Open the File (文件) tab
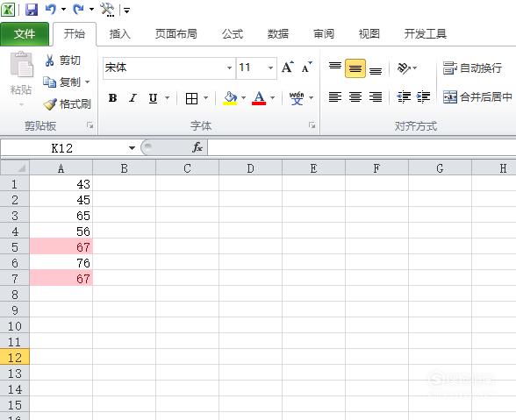 (x=25, y=33)
